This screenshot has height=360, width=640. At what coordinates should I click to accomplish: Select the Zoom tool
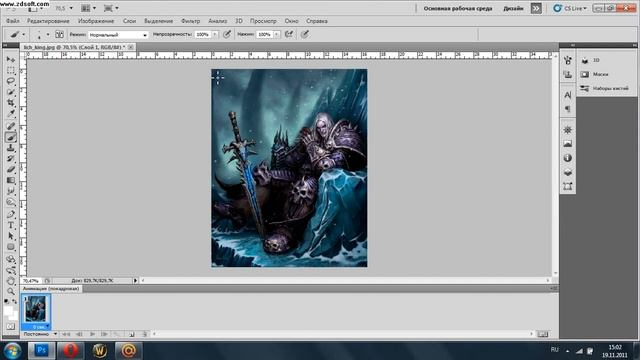pos(11,291)
